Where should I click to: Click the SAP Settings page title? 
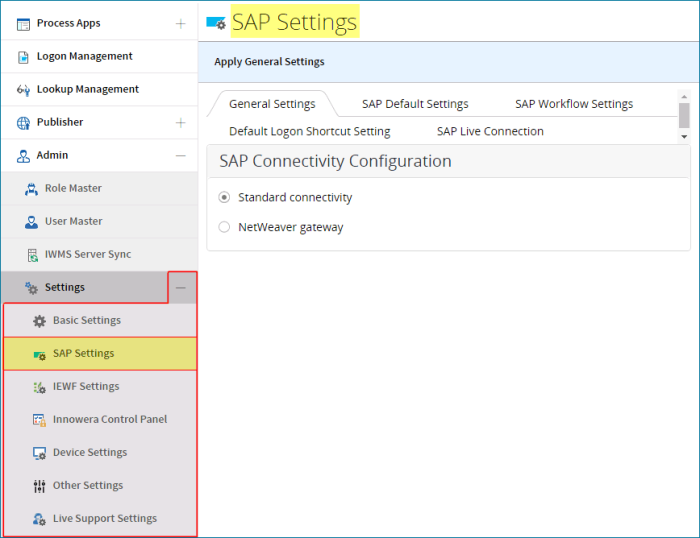point(295,22)
